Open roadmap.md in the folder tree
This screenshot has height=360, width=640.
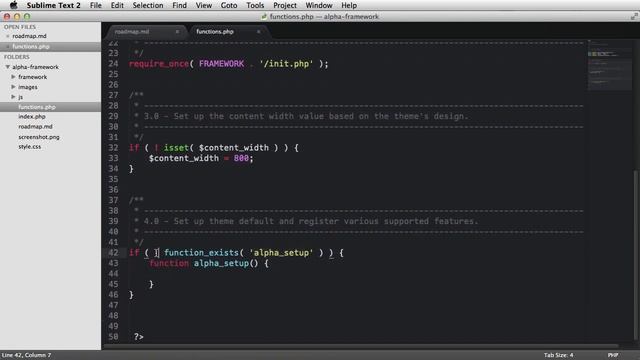point(36,127)
